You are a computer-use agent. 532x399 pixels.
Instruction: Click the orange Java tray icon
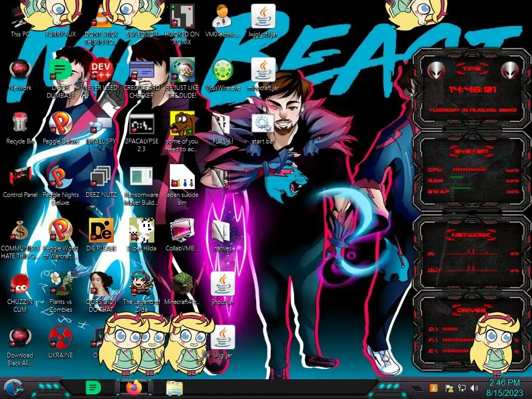(434, 388)
